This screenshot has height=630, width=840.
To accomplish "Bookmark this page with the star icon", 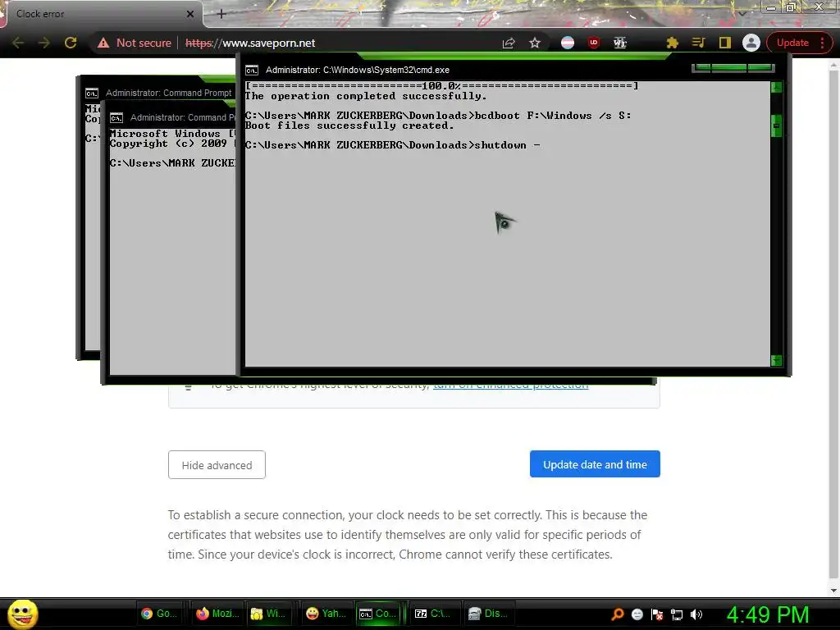I will pyautogui.click(x=535, y=43).
